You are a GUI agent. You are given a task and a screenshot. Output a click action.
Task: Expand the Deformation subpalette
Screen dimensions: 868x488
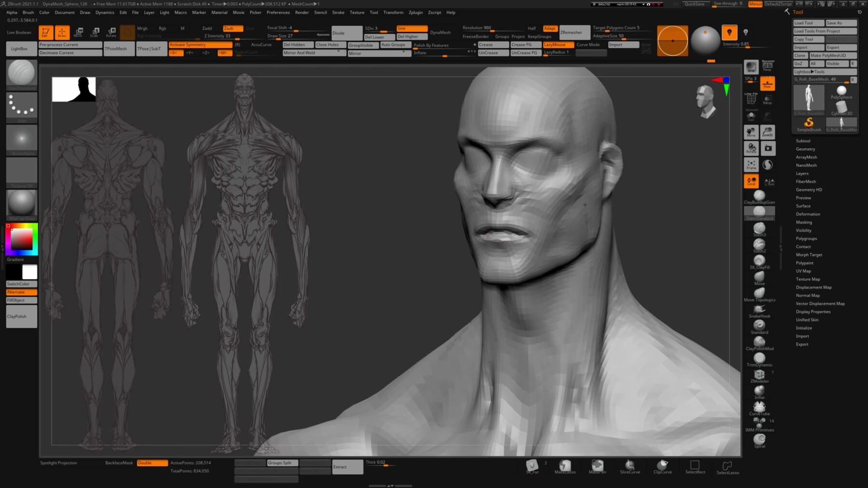808,214
